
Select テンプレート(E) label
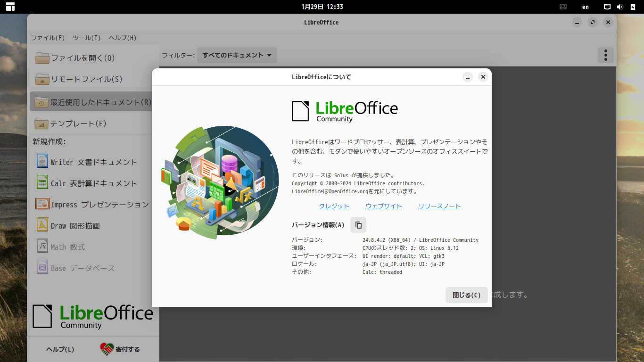78,123
